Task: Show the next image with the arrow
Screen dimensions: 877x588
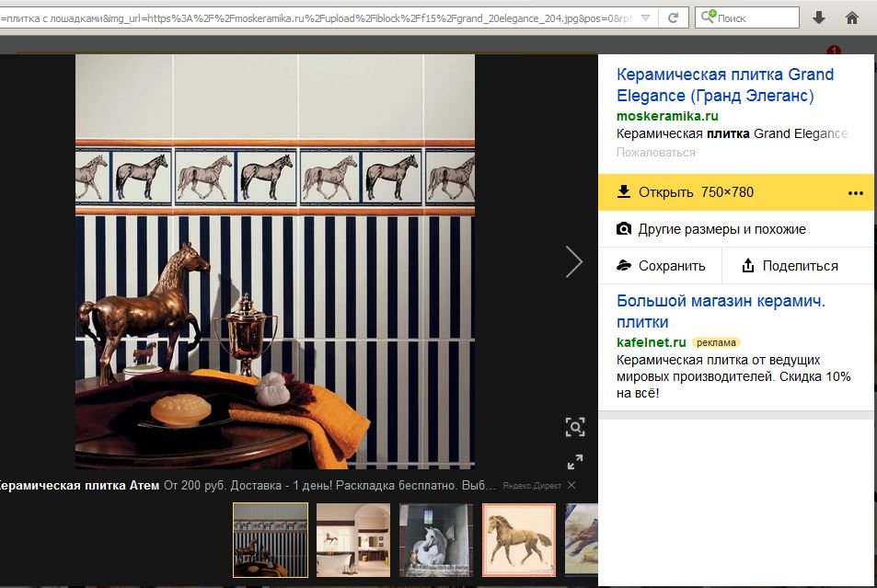Action: [574, 261]
